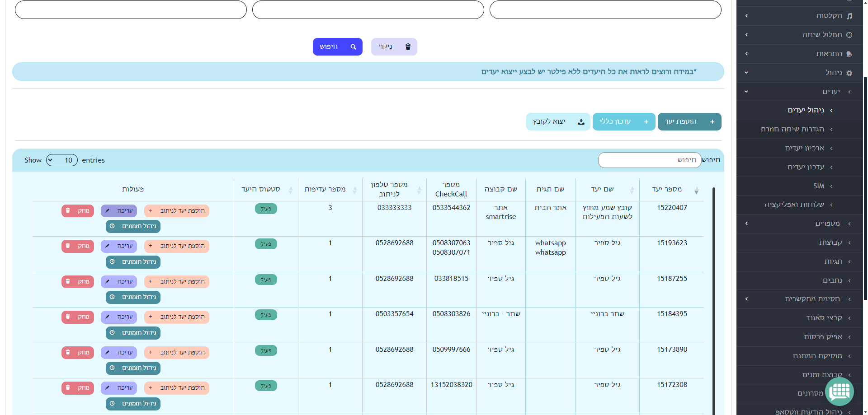
Task: Click the table vertical scrollbar
Action: pyautogui.click(x=714, y=300)
